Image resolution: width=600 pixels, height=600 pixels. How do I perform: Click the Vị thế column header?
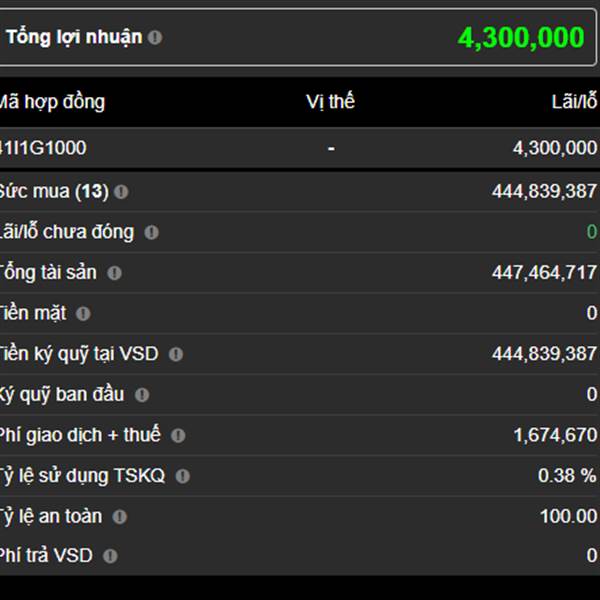(x=330, y=102)
